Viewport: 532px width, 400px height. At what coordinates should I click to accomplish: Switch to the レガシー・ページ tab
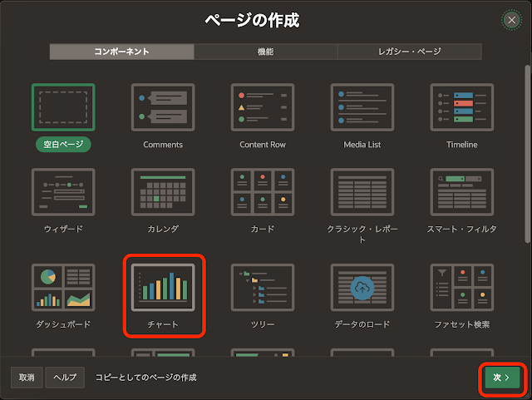coord(410,52)
